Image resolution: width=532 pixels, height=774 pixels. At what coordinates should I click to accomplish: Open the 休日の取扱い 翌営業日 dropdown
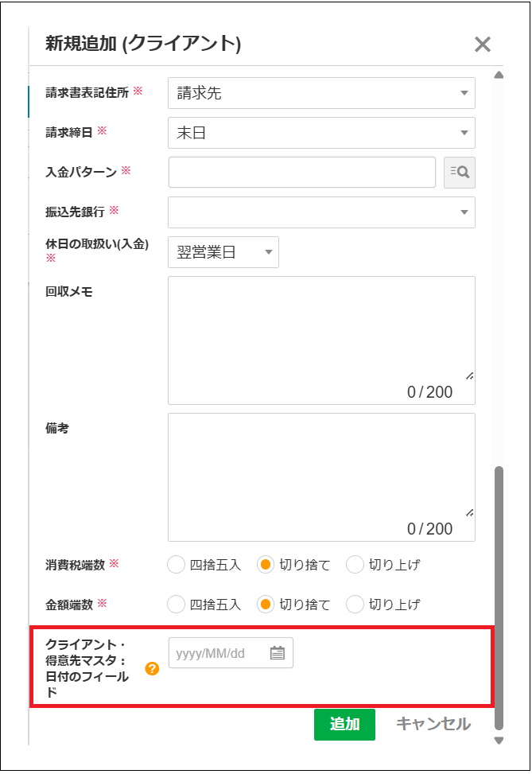(223, 252)
